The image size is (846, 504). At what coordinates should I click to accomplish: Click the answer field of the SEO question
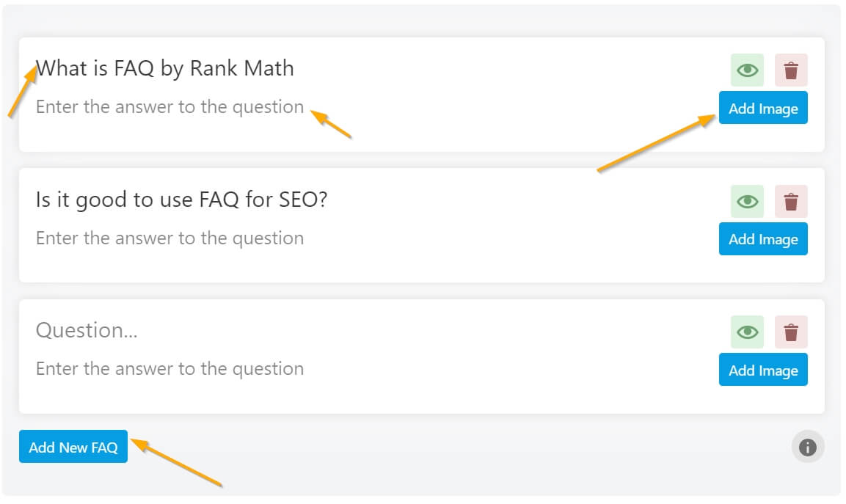coord(170,238)
